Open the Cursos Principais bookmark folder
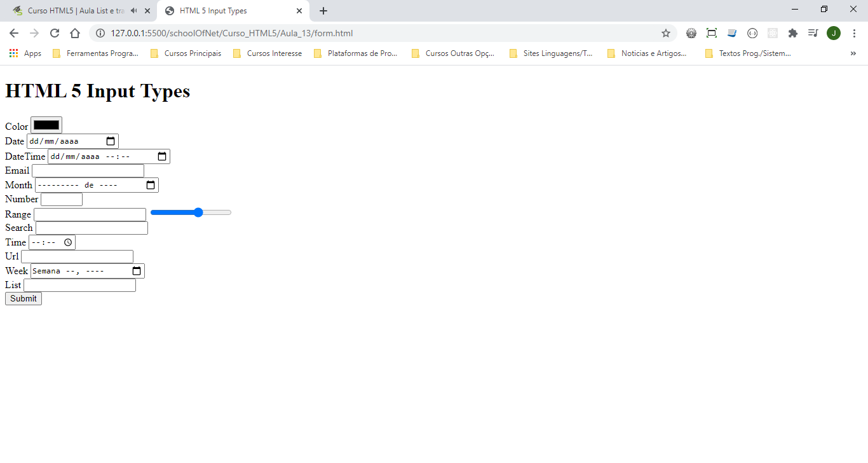 186,53
